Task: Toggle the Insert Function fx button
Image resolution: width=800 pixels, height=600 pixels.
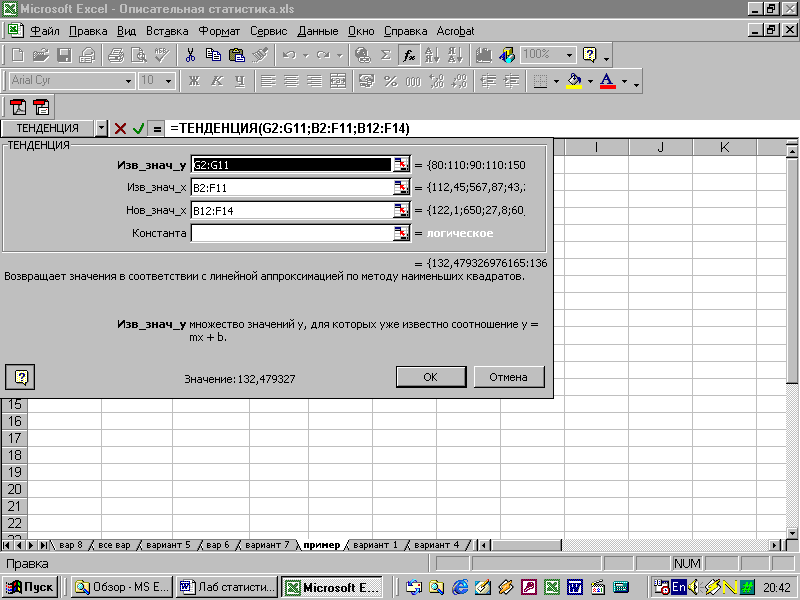Action: (409, 55)
